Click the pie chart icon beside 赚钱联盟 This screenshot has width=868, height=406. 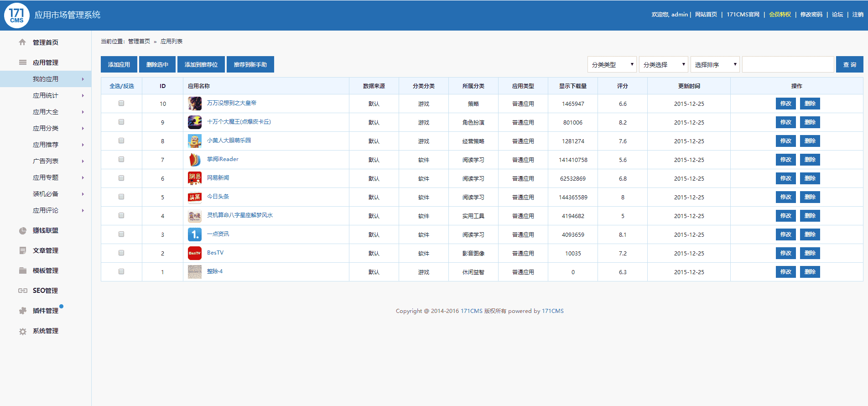22,231
